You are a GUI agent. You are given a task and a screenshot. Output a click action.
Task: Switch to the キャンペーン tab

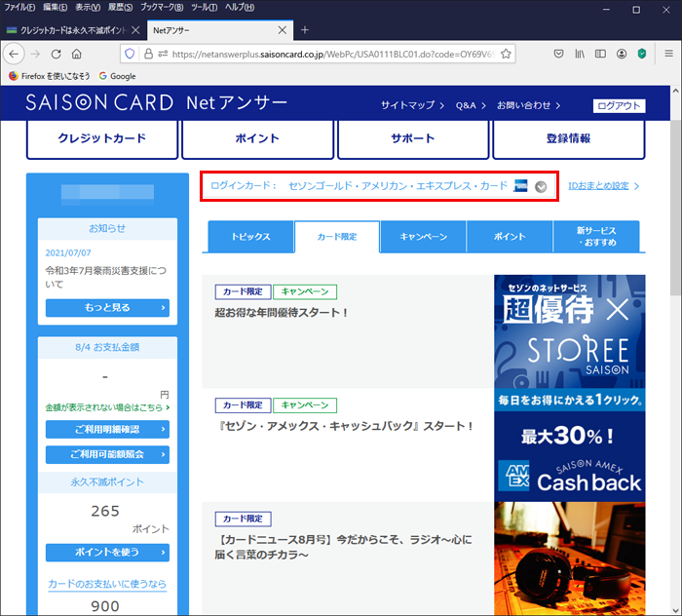pos(423,237)
